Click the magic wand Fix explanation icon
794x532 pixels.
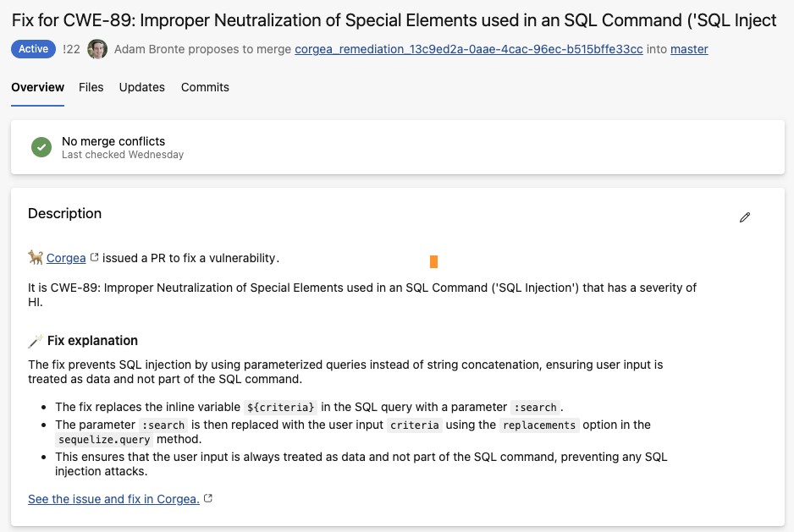coord(36,341)
